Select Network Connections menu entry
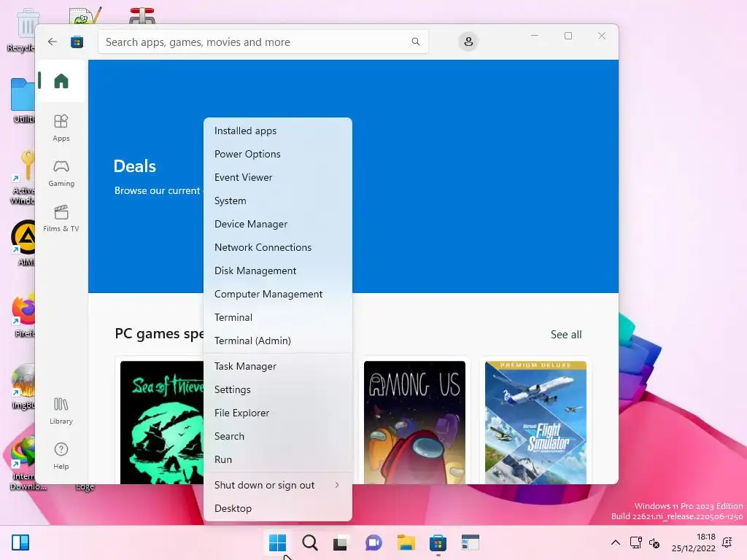Screen dimensions: 747x560 pyautogui.click(x=278, y=247)
